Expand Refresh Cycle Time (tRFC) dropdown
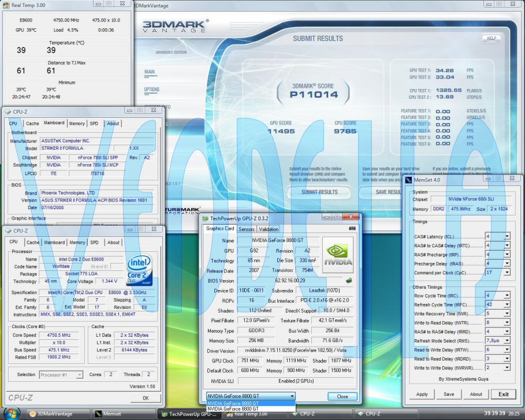Screen dimensions: 525x420 coord(507,304)
